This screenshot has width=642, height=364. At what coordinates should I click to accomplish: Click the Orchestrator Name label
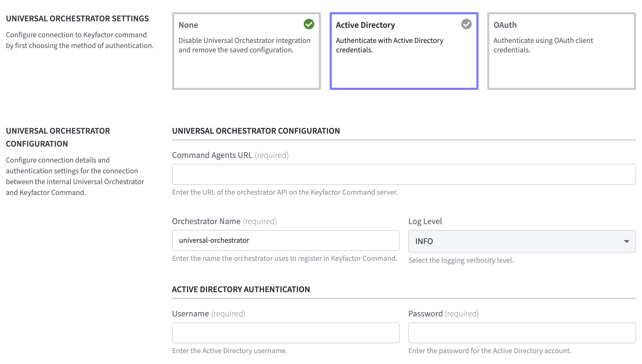(224, 221)
